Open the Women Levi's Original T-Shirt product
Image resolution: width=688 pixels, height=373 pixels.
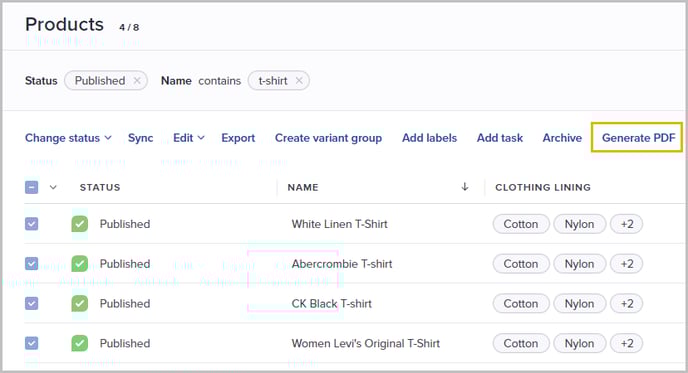coord(366,343)
